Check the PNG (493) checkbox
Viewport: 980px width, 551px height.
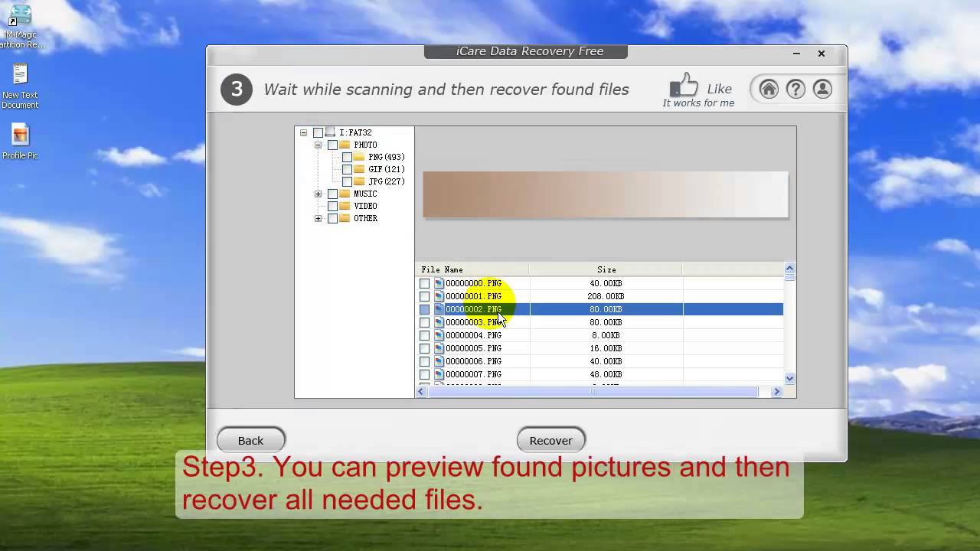[x=347, y=157]
